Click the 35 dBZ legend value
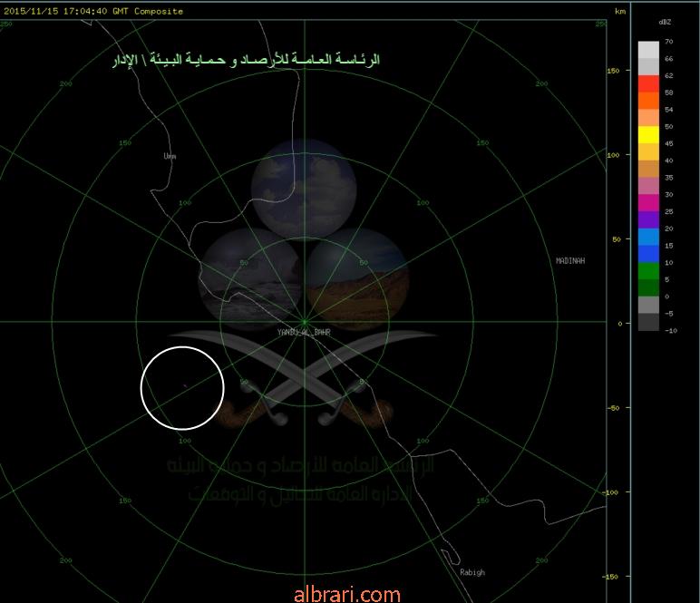 tap(669, 178)
